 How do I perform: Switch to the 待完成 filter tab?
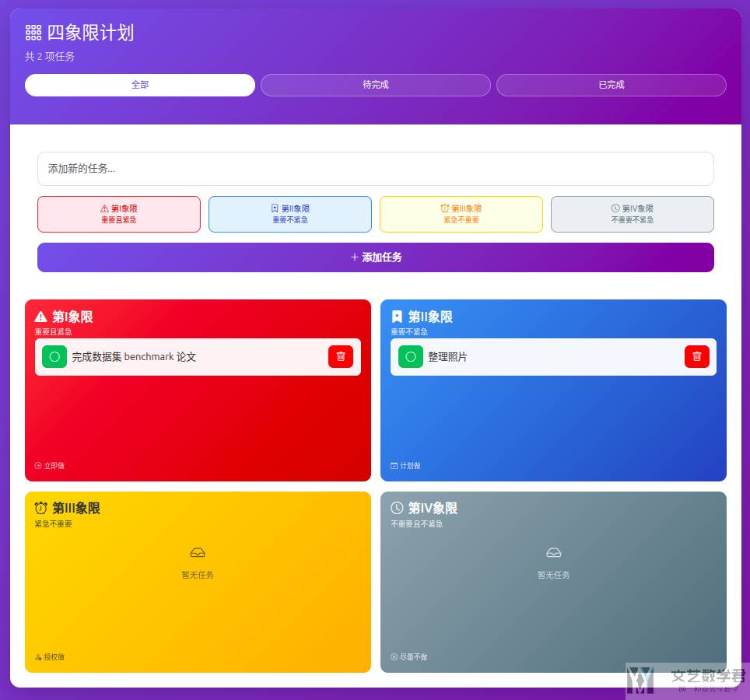pos(375,85)
